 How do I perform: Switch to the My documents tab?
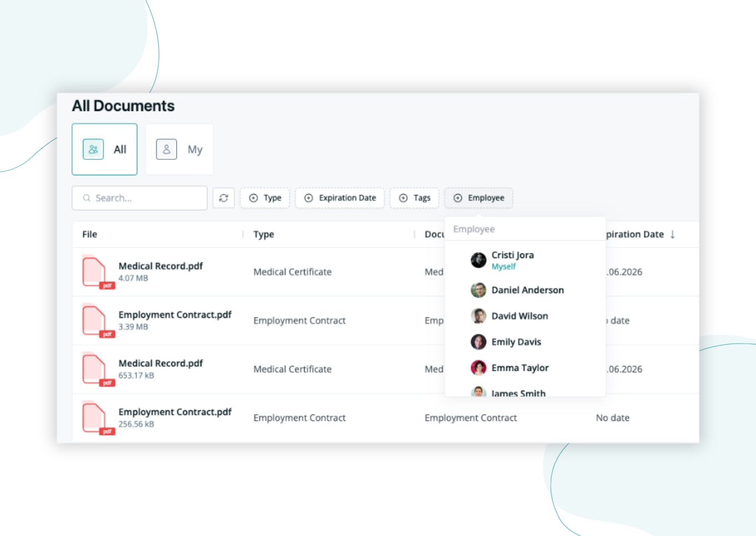pyautogui.click(x=179, y=149)
